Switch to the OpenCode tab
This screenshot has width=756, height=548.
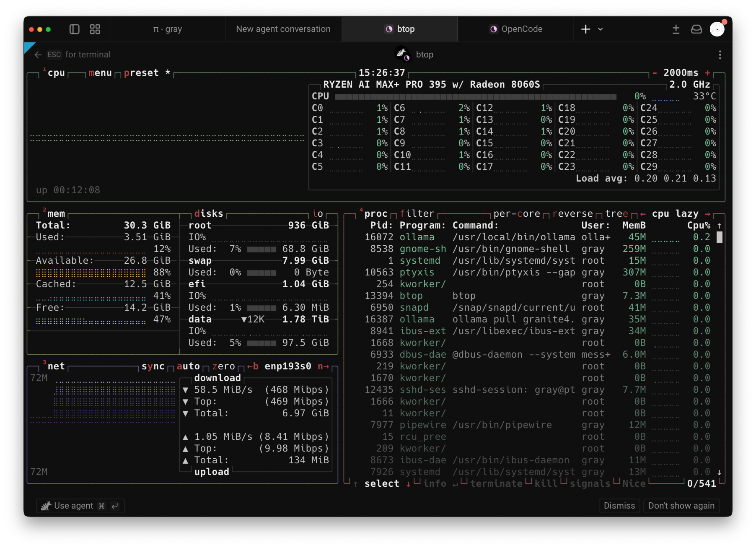pos(516,29)
